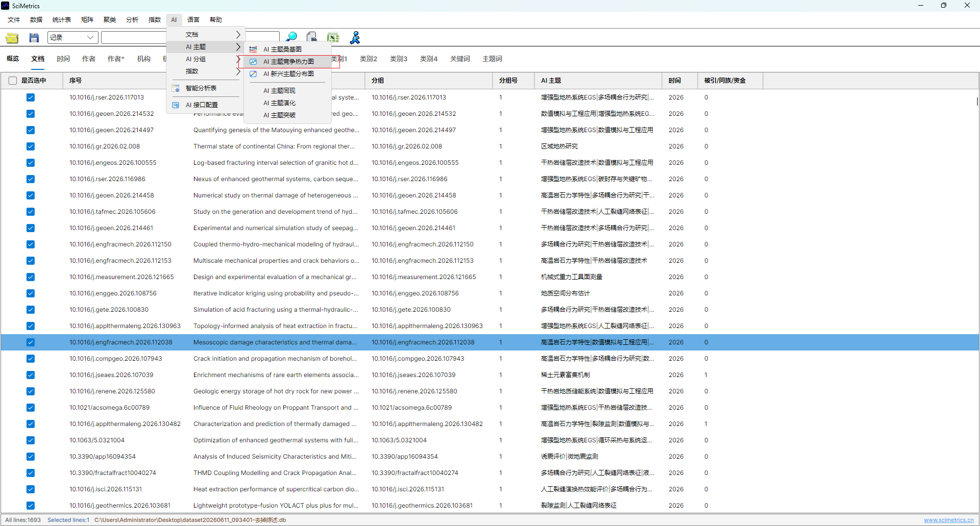This screenshot has width=980, height=526.
Task: Click the SciMetrics app logo in title bar
Action: tap(6, 6)
